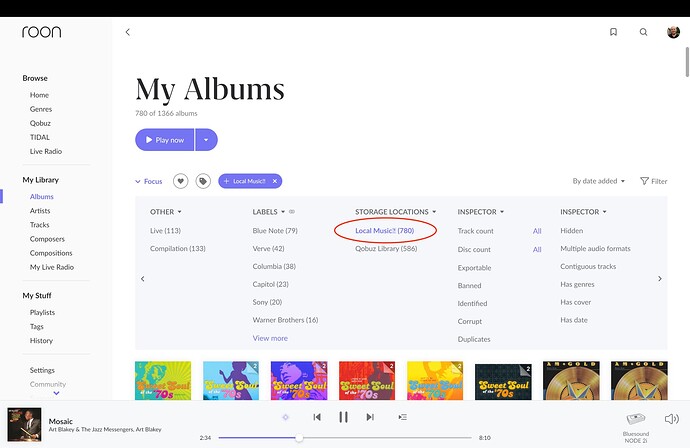
Task: Click the Roon Radio sparkle icon
Action: [x=286, y=417]
